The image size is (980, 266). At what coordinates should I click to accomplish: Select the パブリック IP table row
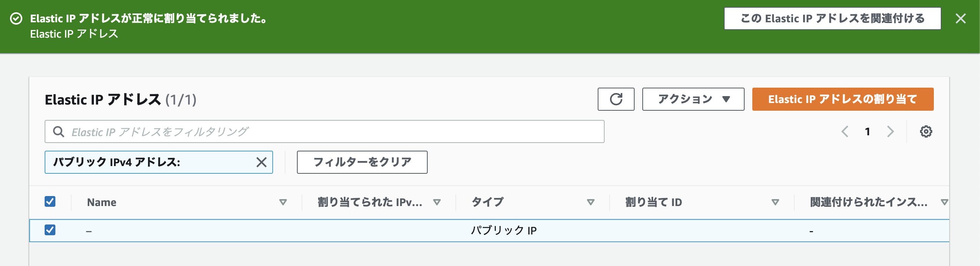click(489, 231)
